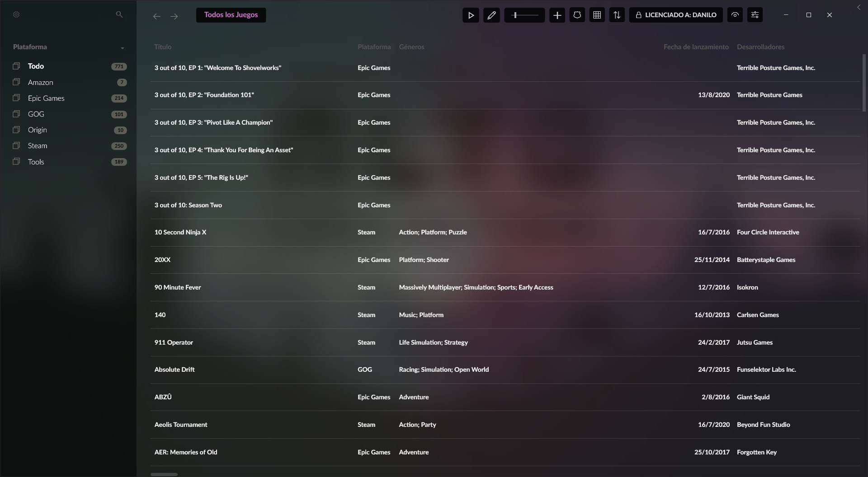Open settings gear in sidebar

click(x=16, y=14)
